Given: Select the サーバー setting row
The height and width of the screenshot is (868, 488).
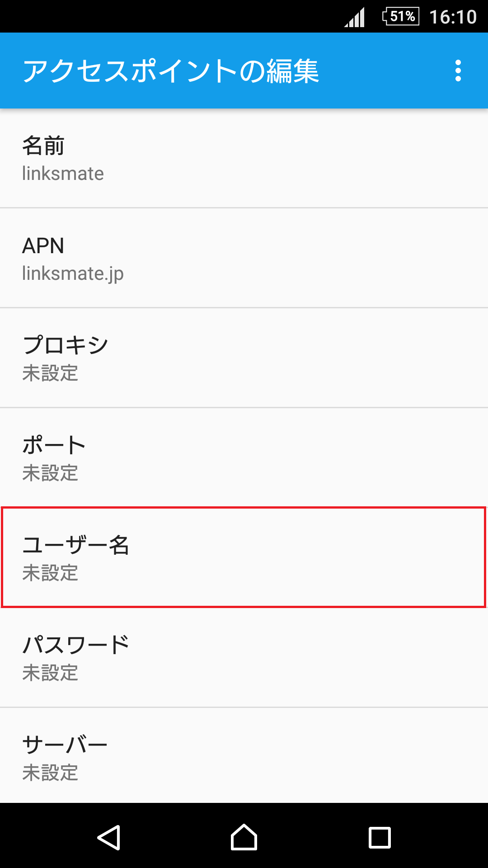Looking at the screenshot, I should point(244,756).
